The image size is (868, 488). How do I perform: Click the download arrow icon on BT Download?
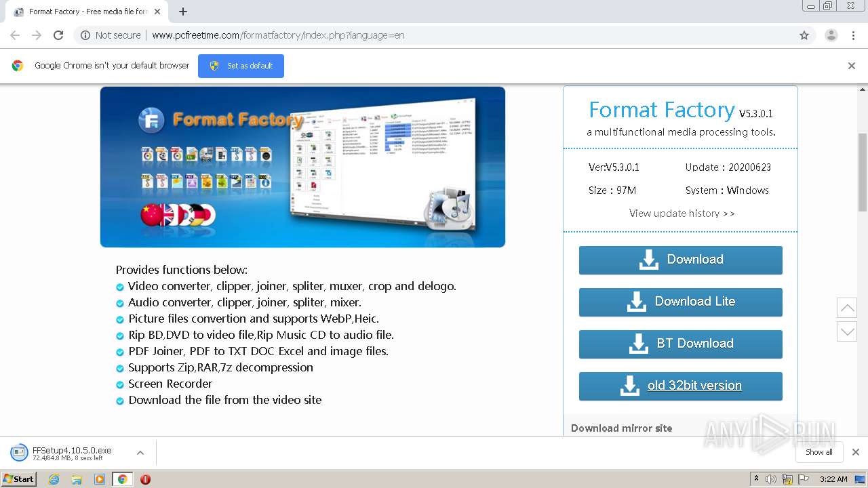pyautogui.click(x=638, y=344)
